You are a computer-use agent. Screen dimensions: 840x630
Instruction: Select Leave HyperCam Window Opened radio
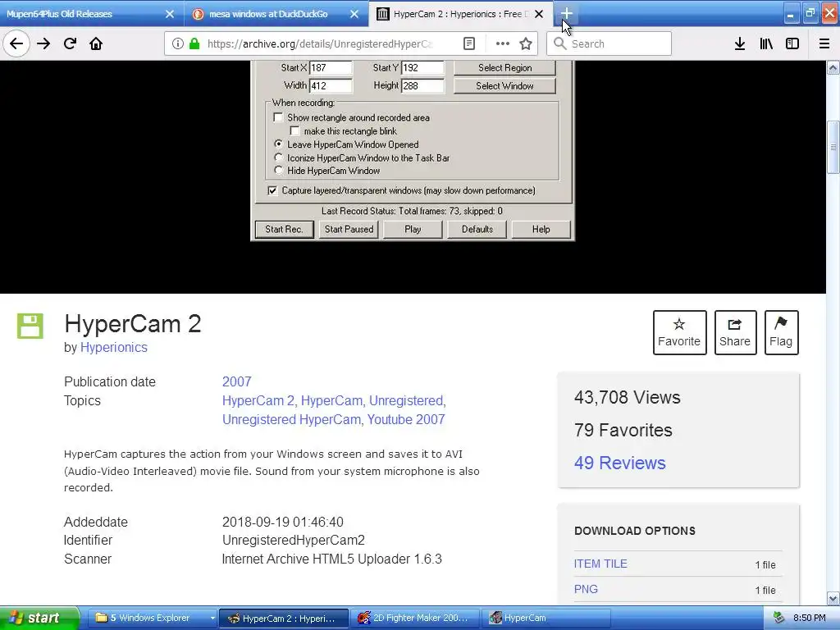click(278, 144)
